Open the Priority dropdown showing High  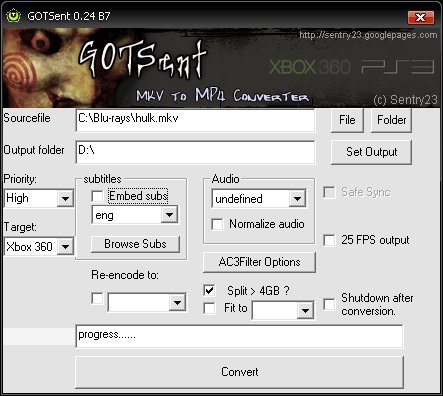[x=39, y=199]
